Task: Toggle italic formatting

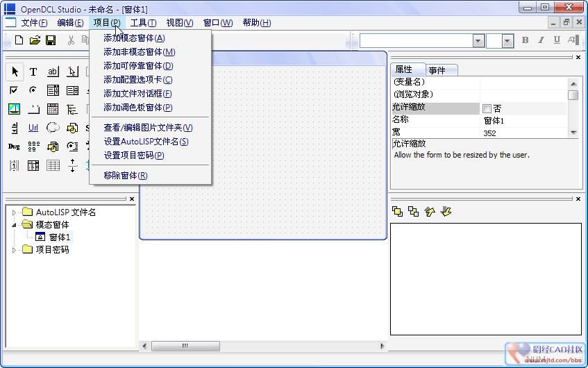Action: [541, 40]
